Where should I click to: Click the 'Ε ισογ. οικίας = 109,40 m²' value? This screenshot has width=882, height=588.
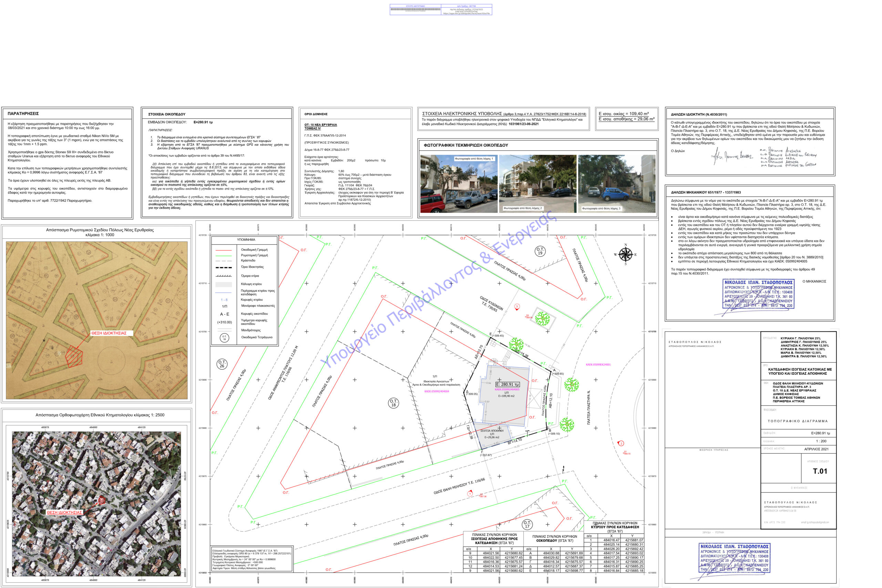point(624,114)
